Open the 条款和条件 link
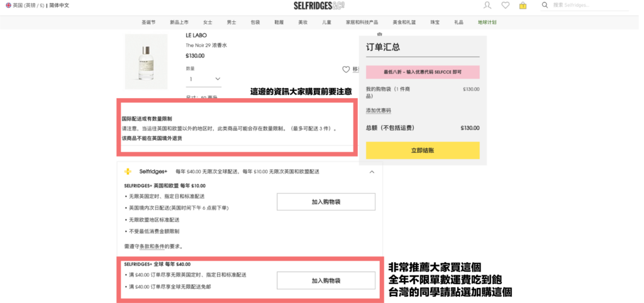644x303 pixels. 152,247
